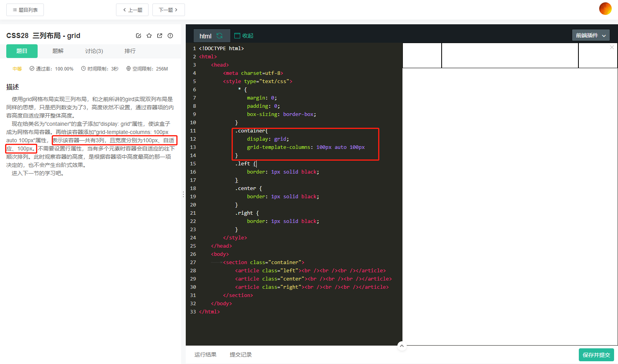Image resolution: width=618 pixels, height=364 pixels.
Task: Click the 通过率: 100.00% text
Action: 55,69
